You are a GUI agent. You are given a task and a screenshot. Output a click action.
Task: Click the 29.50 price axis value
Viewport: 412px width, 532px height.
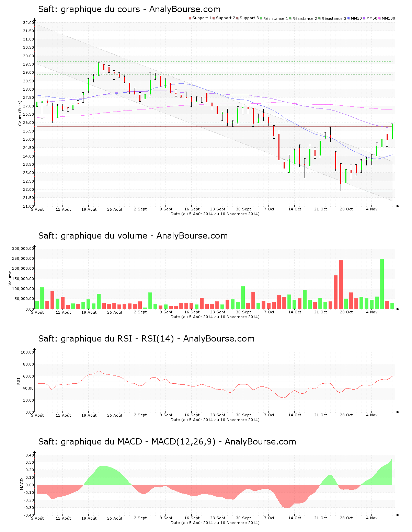point(28,65)
